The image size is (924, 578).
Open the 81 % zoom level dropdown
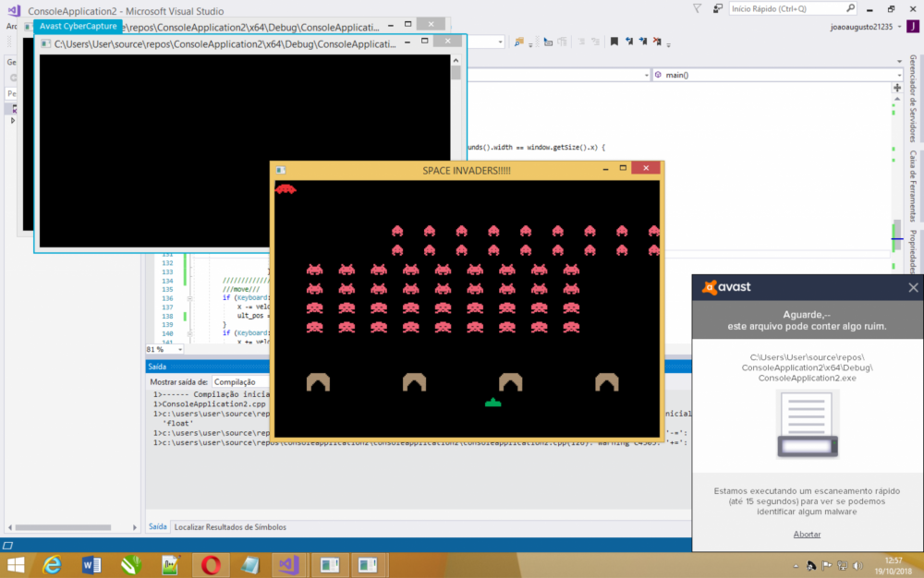pyautogui.click(x=164, y=350)
